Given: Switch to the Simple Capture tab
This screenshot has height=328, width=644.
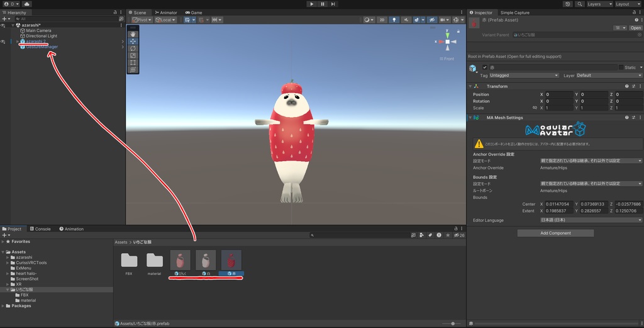Looking at the screenshot, I should click(x=514, y=13).
